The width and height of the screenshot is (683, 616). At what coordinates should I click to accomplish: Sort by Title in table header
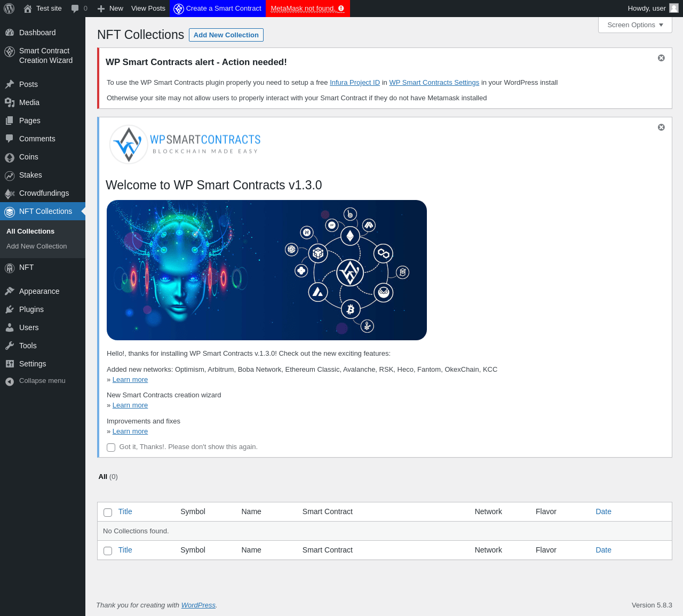125,511
